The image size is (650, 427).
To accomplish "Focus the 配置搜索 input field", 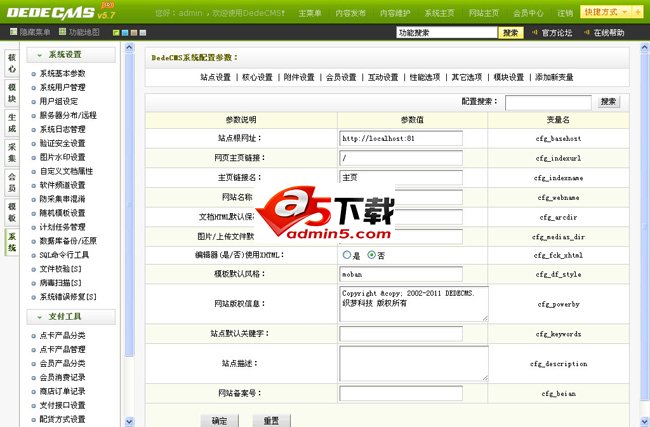I will coord(548,102).
